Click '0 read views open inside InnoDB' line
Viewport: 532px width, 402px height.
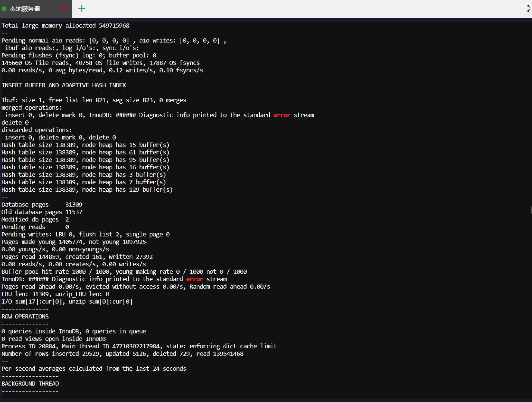[54, 339]
